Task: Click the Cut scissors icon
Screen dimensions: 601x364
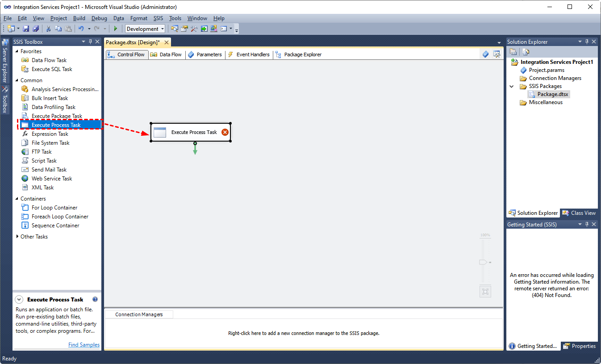Action: [x=49, y=29]
